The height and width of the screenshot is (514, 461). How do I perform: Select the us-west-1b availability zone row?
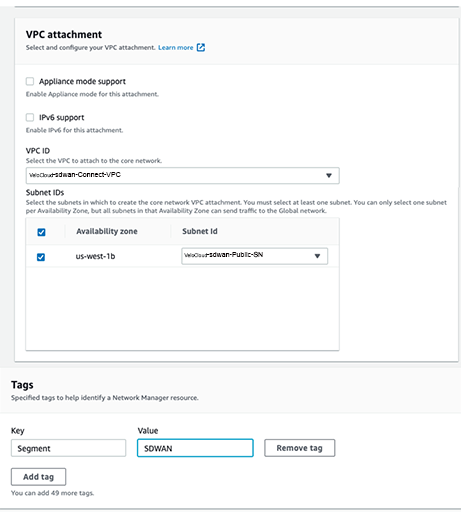(x=182, y=256)
